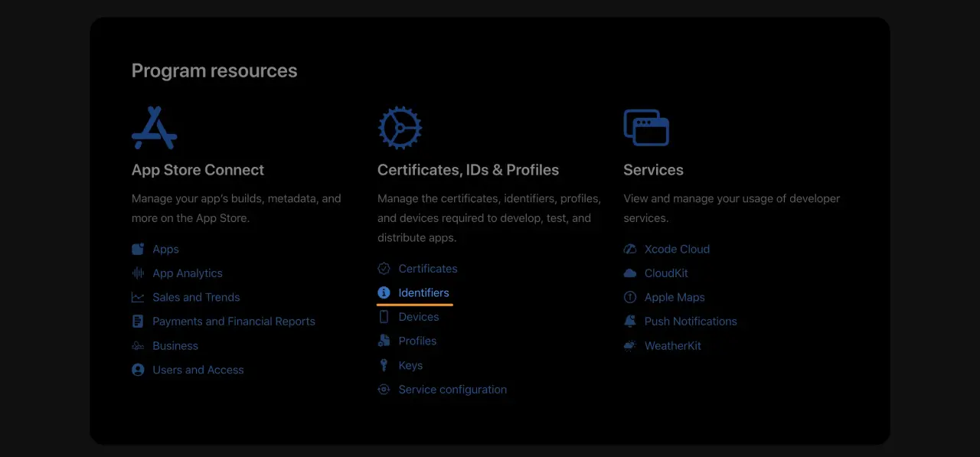The width and height of the screenshot is (980, 457).
Task: Click the text "and devices required to develop, test, and"
Action: tap(484, 218)
